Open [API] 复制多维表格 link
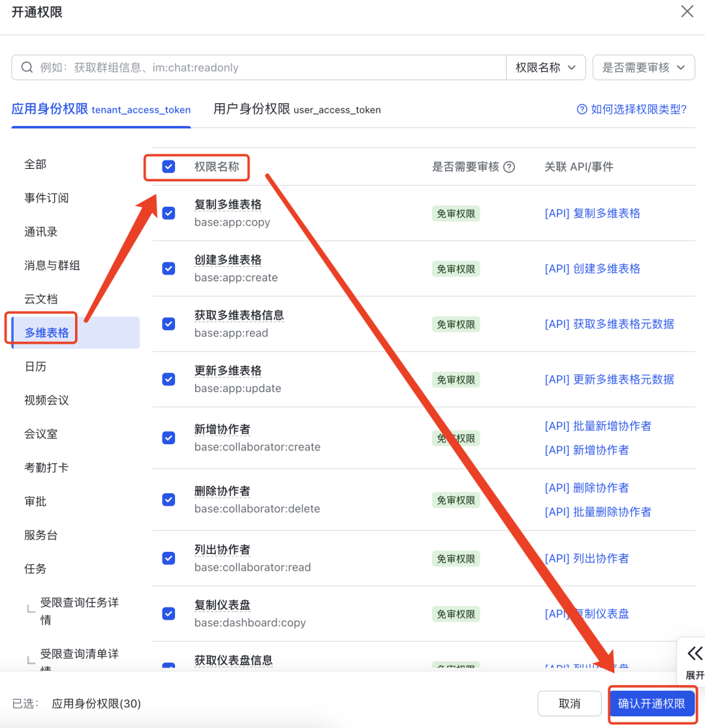 [x=593, y=213]
